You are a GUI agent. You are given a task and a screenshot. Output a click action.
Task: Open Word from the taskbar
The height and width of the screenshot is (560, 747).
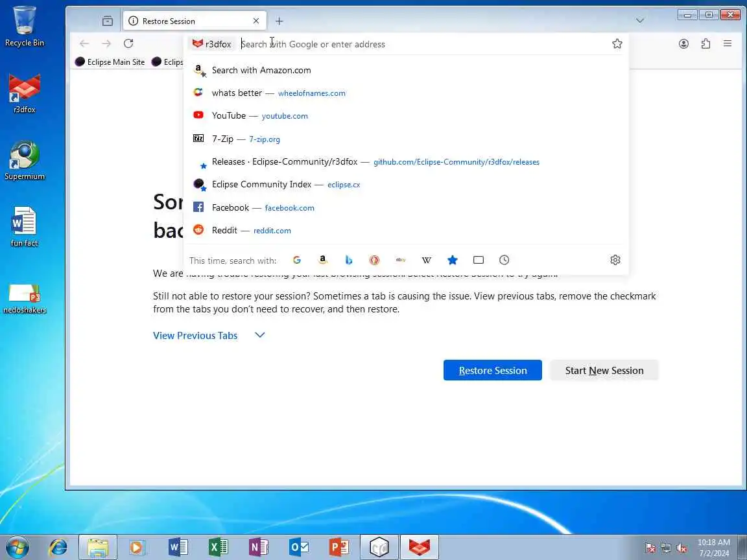178,547
